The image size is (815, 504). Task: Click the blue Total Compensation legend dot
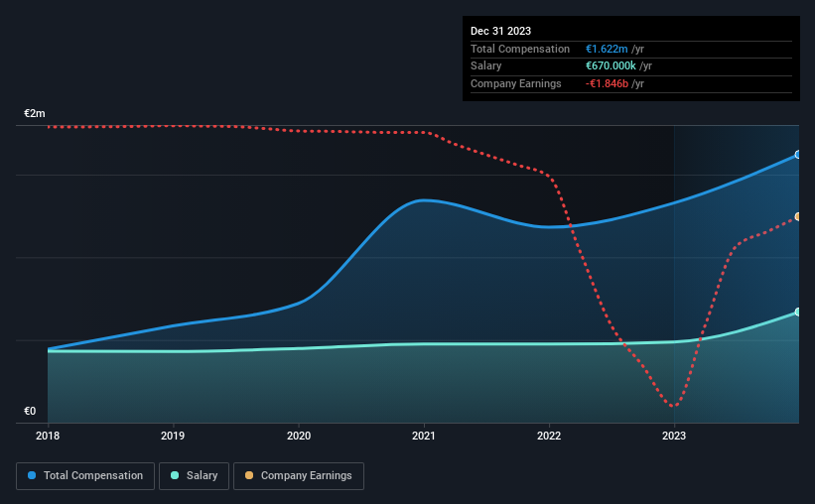tap(32, 475)
